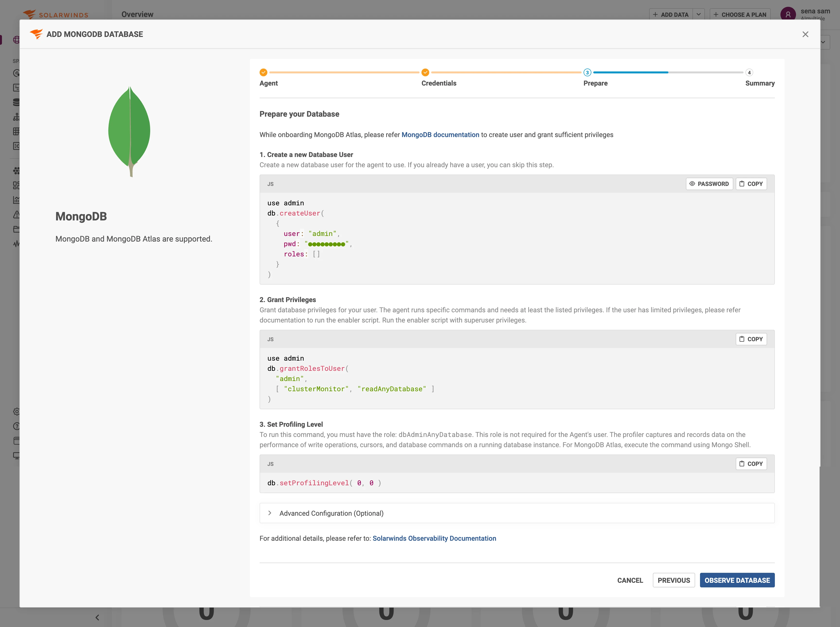Click the SolarWinds logo in the background header
Image resolution: width=840 pixels, height=627 pixels.
55,14
